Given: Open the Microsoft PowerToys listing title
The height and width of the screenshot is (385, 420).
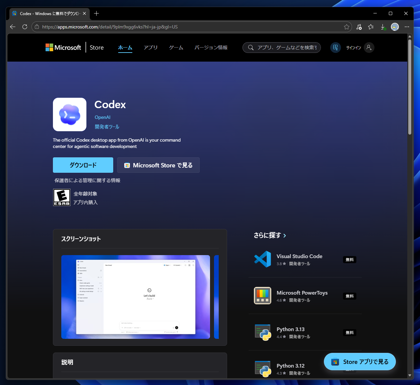Looking at the screenshot, I should pyautogui.click(x=302, y=293).
